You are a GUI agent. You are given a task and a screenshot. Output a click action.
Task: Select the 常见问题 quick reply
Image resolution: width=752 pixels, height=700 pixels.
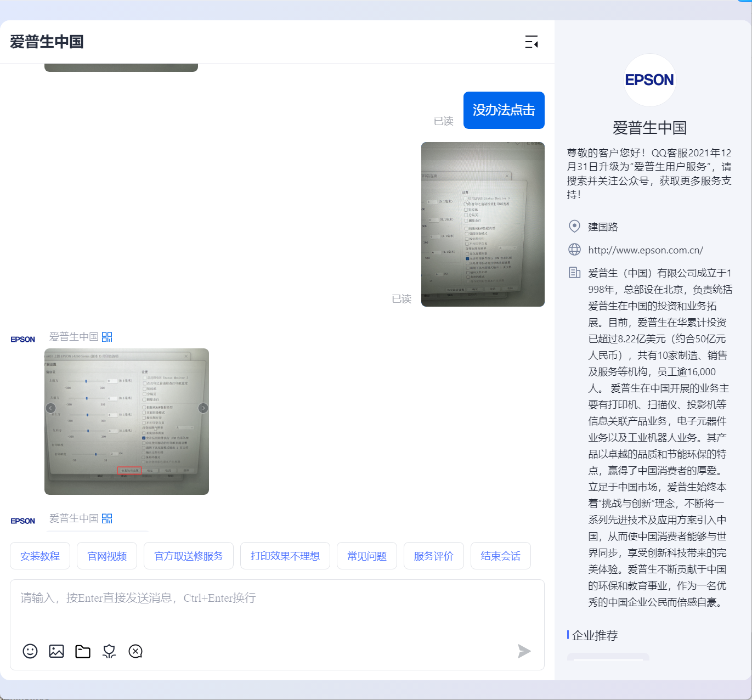tap(367, 556)
